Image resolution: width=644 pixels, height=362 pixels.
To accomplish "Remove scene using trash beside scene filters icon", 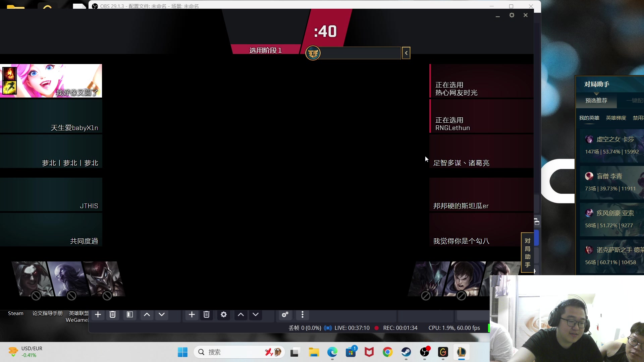I will point(113,314).
